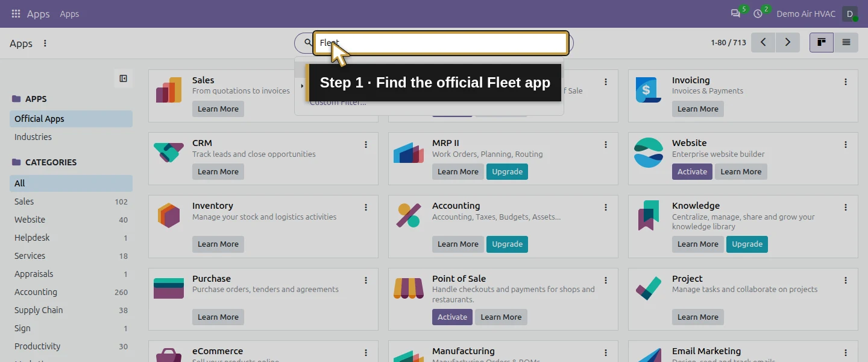Select Official Apps filter
Viewport: 868px width, 362px height.
pos(71,119)
